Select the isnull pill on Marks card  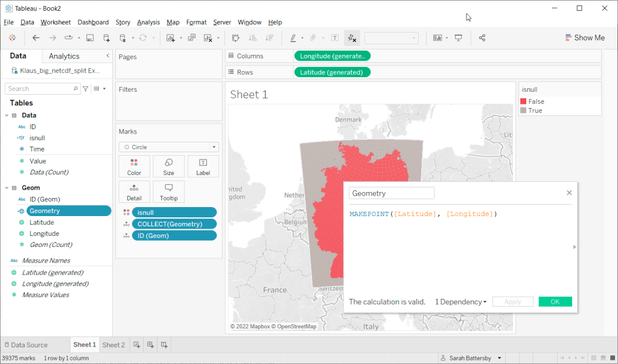[x=174, y=212]
